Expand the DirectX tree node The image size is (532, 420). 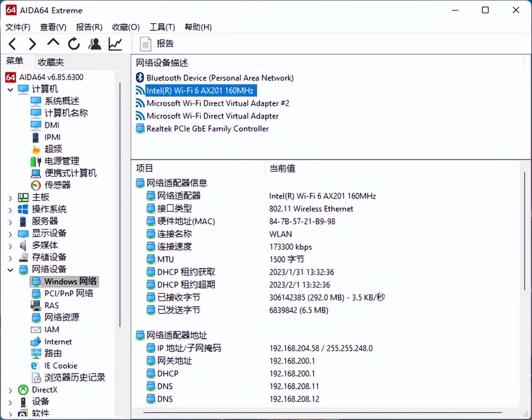coord(10,391)
